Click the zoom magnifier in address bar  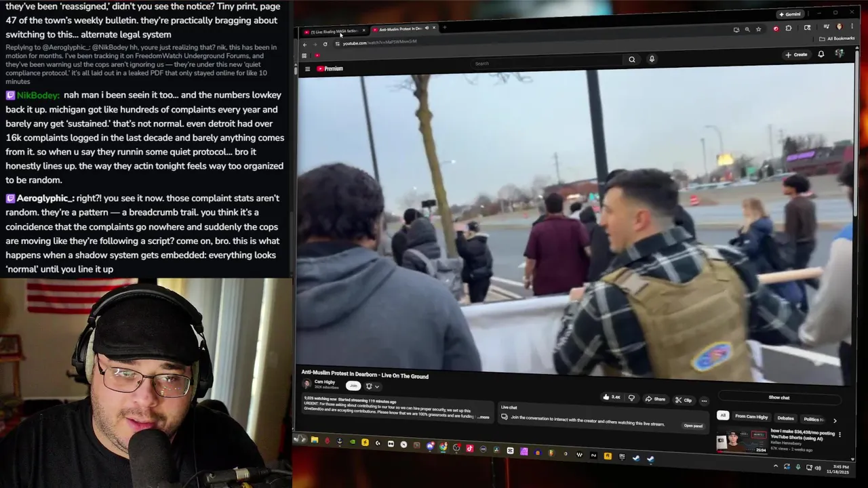click(747, 29)
